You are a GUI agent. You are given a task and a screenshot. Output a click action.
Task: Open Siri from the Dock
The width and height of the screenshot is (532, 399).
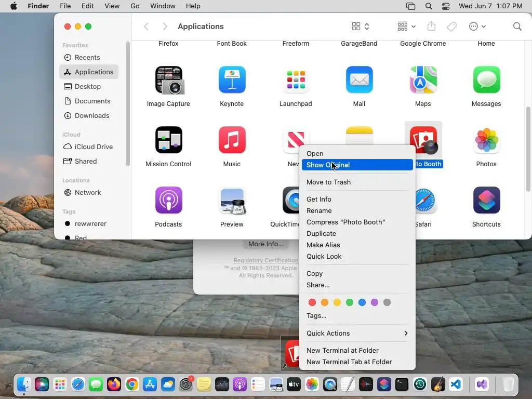(42, 384)
